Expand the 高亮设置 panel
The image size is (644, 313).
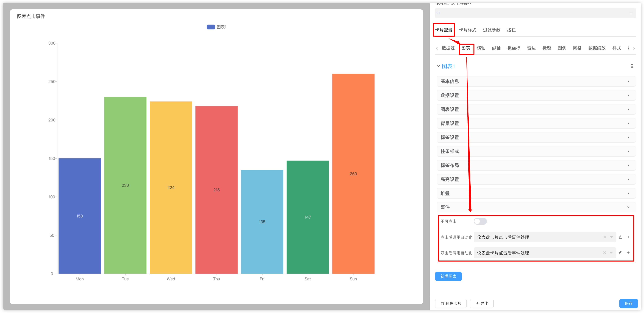(x=536, y=179)
